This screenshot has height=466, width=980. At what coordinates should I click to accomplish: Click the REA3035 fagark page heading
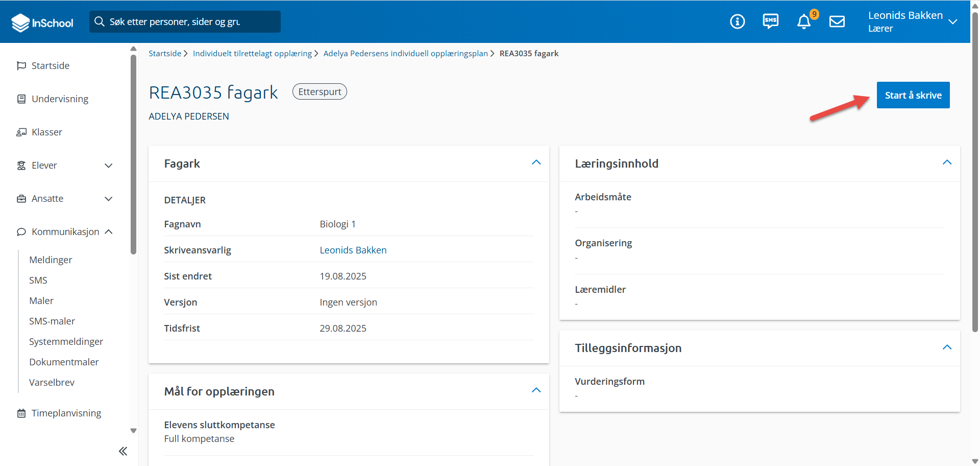pos(213,92)
